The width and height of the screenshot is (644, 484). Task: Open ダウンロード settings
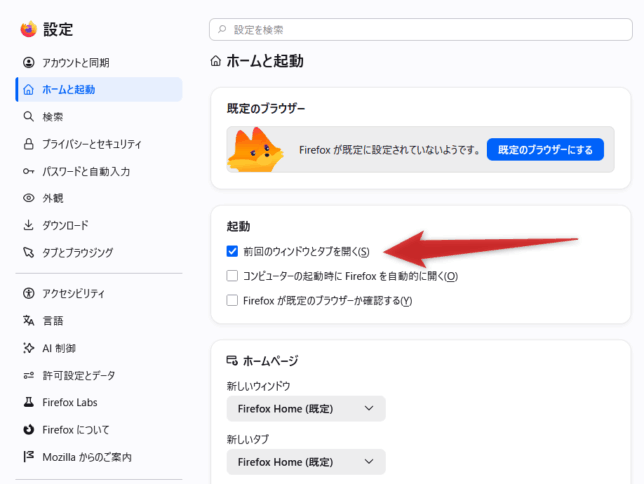tap(99, 225)
